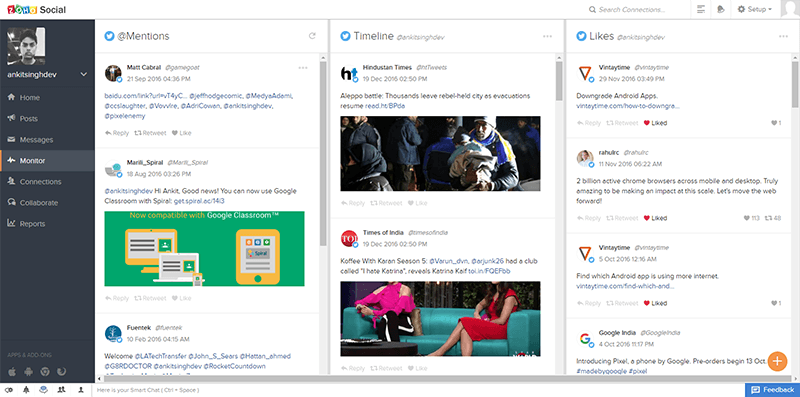This screenshot has height=397, width=800.
Task: Unlike rahulrc's chrome browsers tweet
Action: [x=655, y=218]
